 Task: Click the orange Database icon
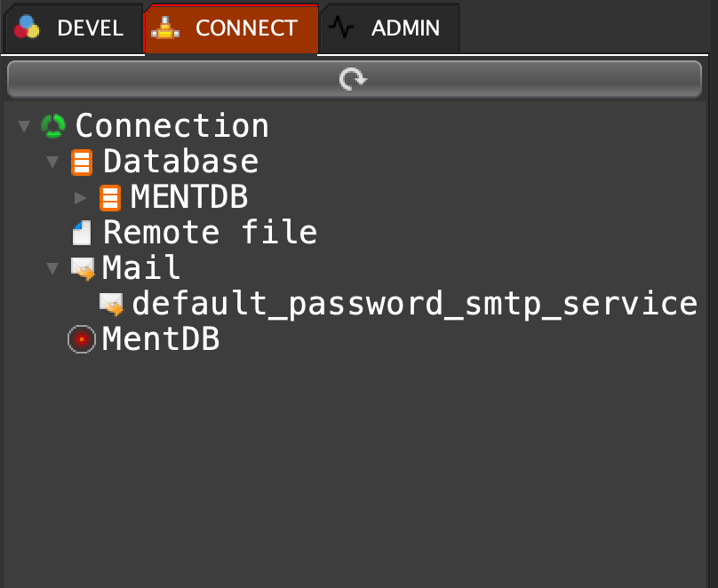(x=82, y=163)
